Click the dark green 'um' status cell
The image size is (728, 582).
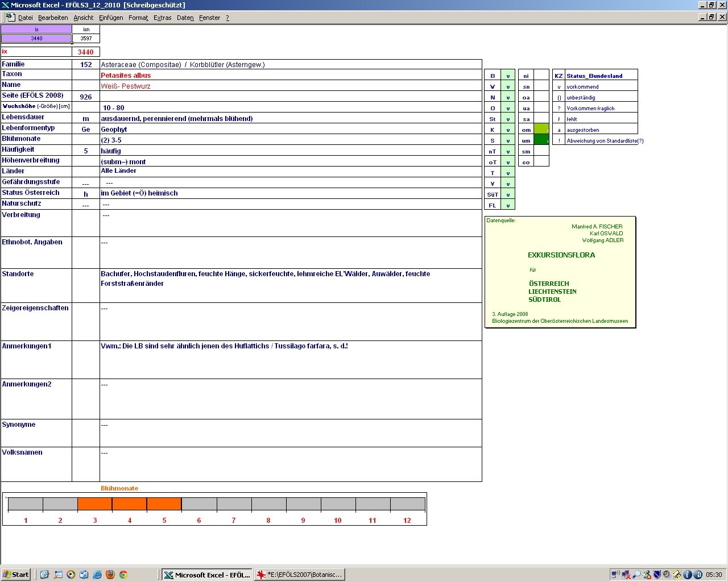tap(541, 140)
